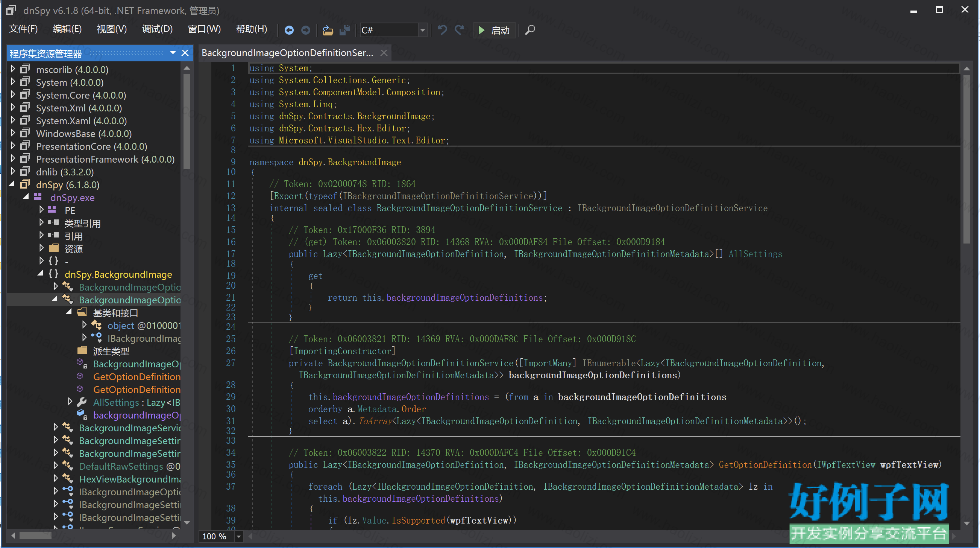Click the System (4.0.0.0) assembly icon
This screenshot has width=980, height=548.
25,82
